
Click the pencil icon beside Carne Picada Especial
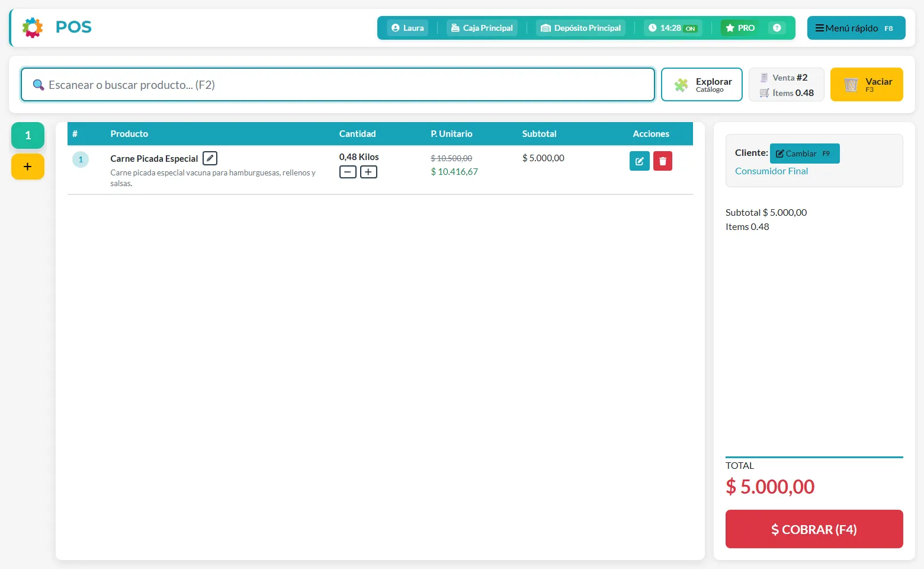click(210, 158)
